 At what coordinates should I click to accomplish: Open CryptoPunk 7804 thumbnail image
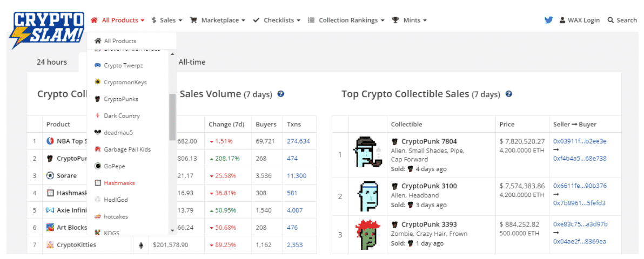coord(367,152)
